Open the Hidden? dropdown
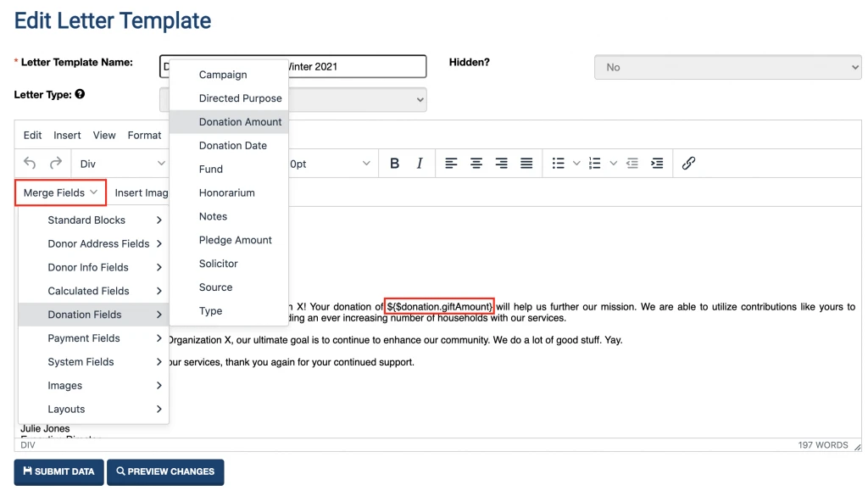Viewport: 868px width, 502px height. click(727, 66)
